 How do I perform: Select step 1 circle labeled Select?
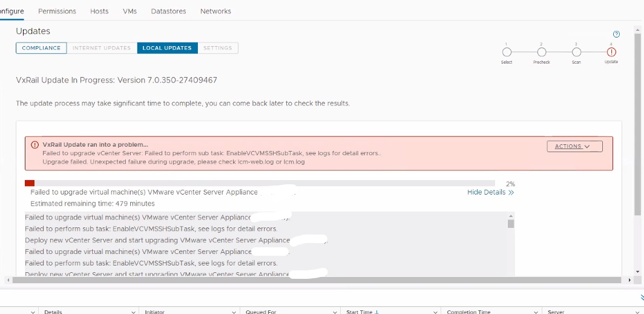pos(507,52)
